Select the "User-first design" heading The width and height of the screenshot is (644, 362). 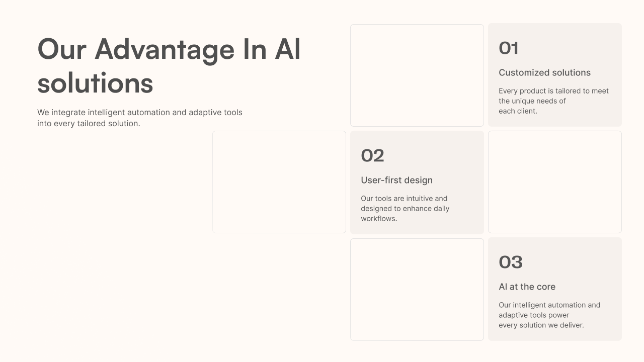point(396,180)
